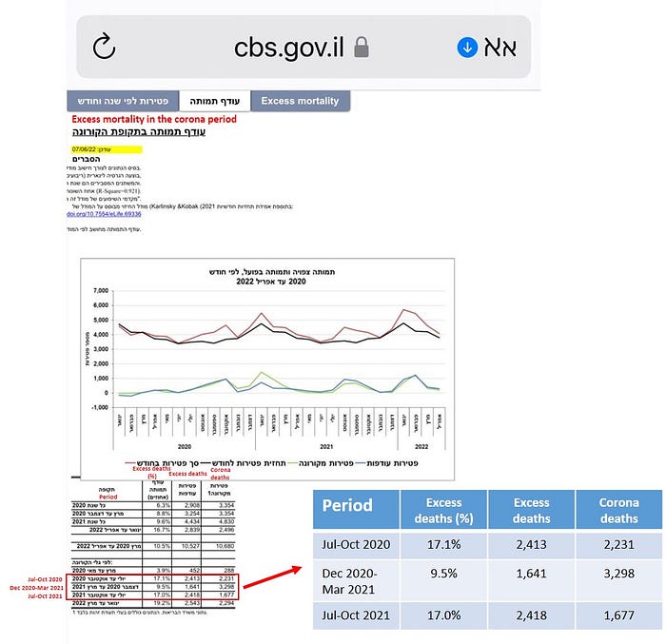Click the 9.5% value in the enlarged table
Image resolution: width=666 pixels, height=644 pixels.
point(444,573)
